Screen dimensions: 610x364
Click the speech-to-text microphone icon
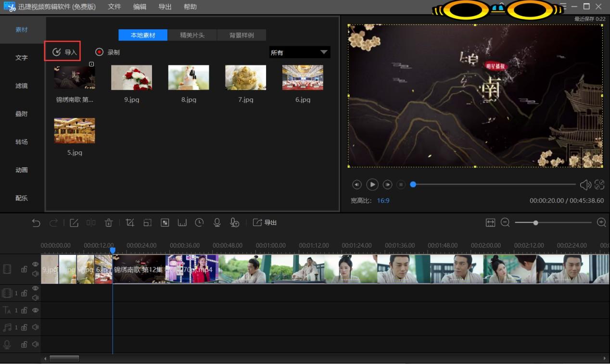tap(234, 223)
